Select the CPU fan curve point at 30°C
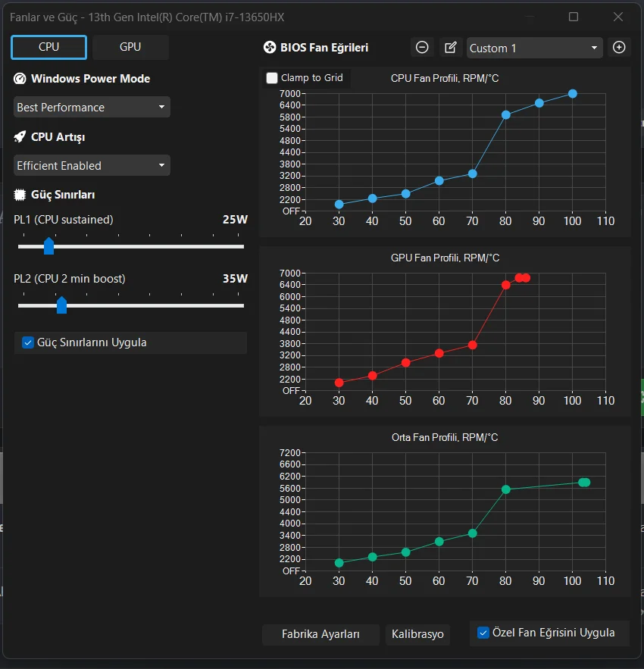 point(339,205)
